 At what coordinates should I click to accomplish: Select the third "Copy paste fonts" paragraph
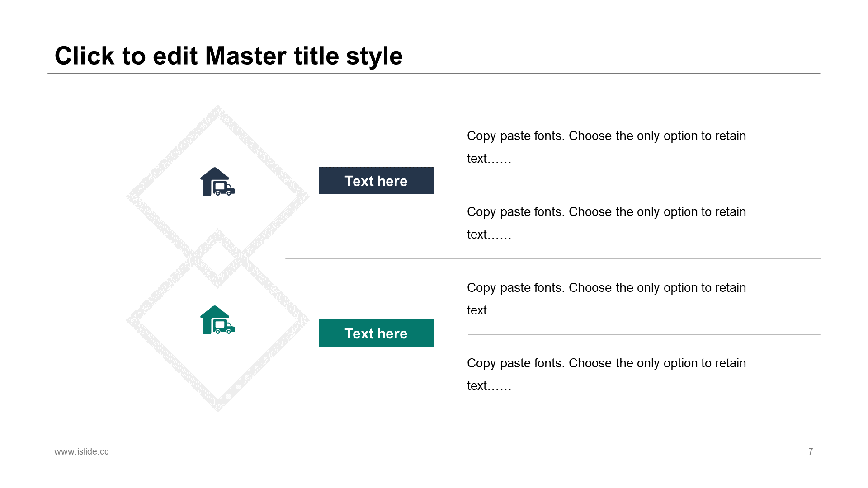tap(606, 299)
